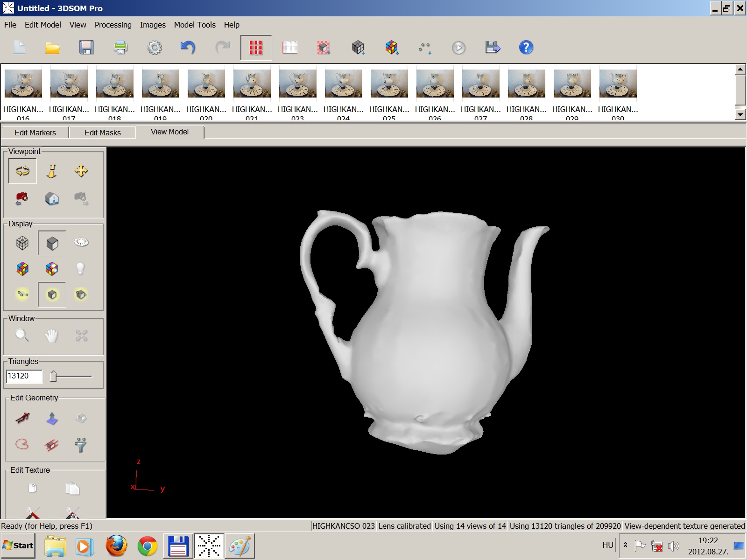Click the Triangles slider handle
This screenshot has height=560, width=747.
click(x=54, y=376)
